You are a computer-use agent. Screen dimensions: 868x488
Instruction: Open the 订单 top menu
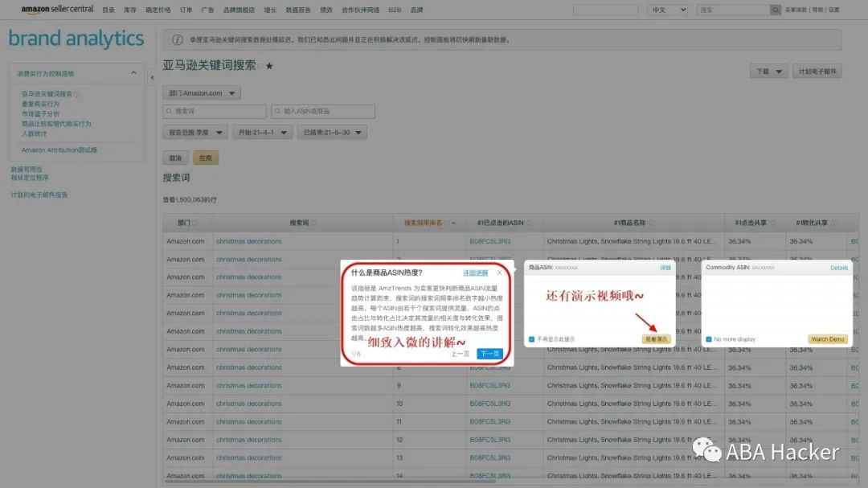(186, 10)
